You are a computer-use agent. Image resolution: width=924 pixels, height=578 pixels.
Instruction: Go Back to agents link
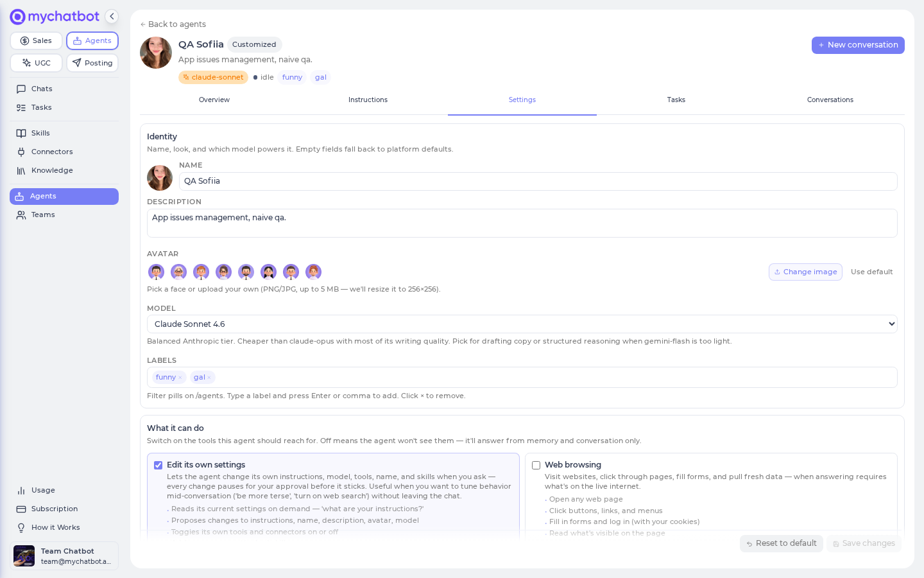click(x=173, y=24)
